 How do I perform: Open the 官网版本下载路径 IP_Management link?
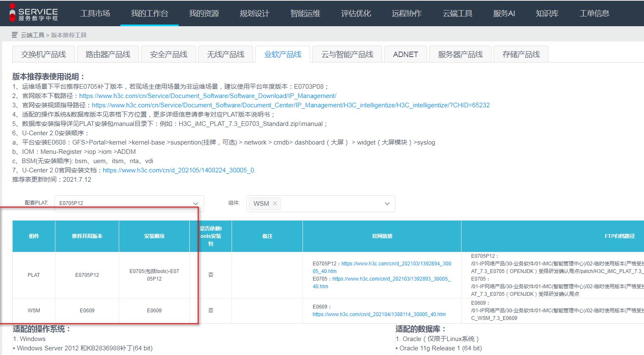207,96
